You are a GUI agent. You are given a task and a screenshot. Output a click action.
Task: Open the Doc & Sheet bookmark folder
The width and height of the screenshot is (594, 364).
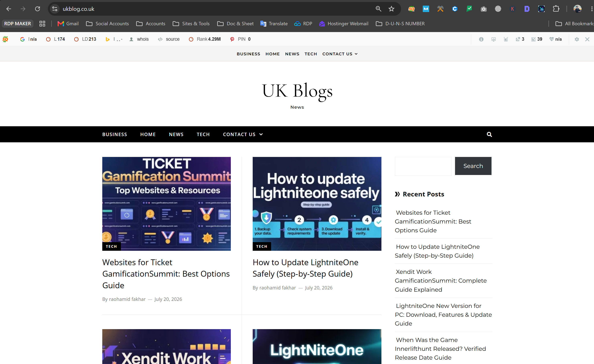[x=235, y=24]
